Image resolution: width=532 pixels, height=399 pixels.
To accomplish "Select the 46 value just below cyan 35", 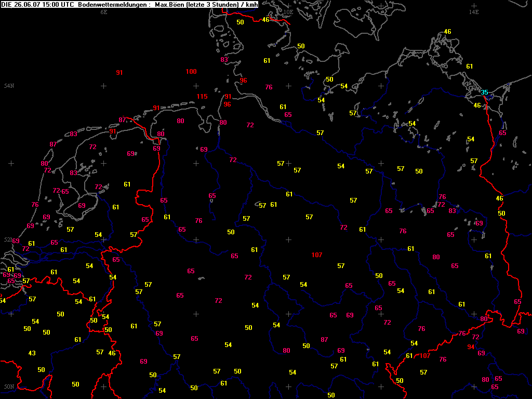I will [x=477, y=105].
